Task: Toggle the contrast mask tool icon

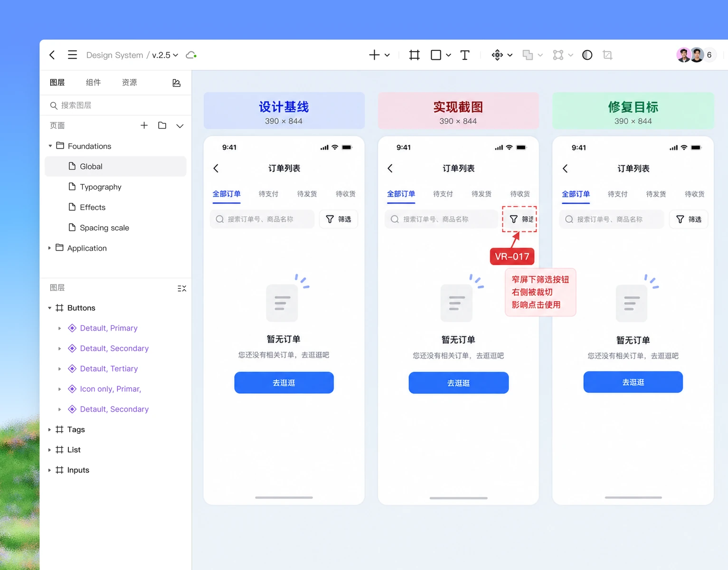Action: (587, 55)
